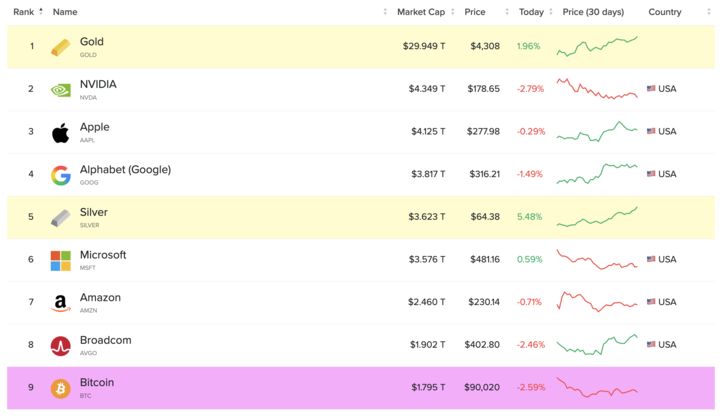Click the USA flag in Microsoft row
The width and height of the screenshot is (720, 418).
(x=651, y=259)
